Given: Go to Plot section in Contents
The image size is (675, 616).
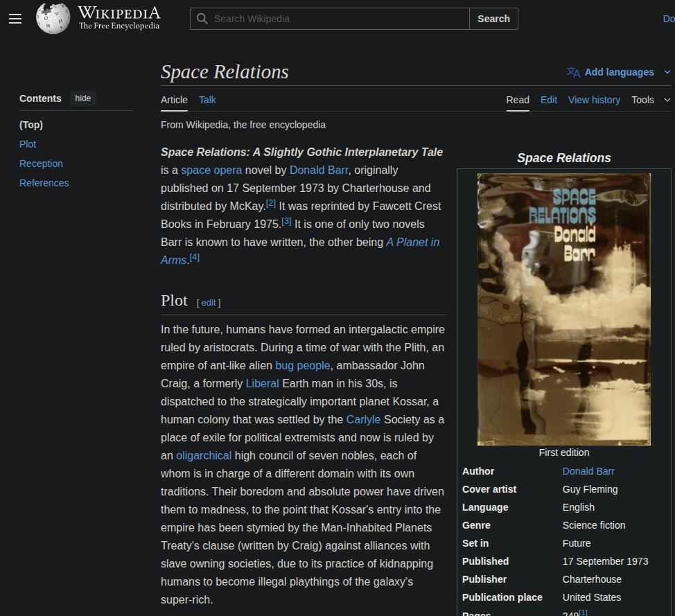Looking at the screenshot, I should [x=28, y=144].
